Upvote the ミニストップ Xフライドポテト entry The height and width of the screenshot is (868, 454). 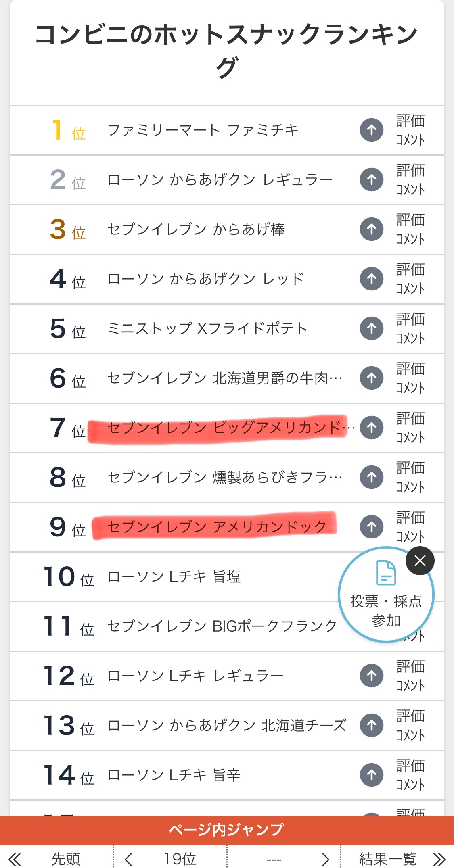pyautogui.click(x=371, y=328)
